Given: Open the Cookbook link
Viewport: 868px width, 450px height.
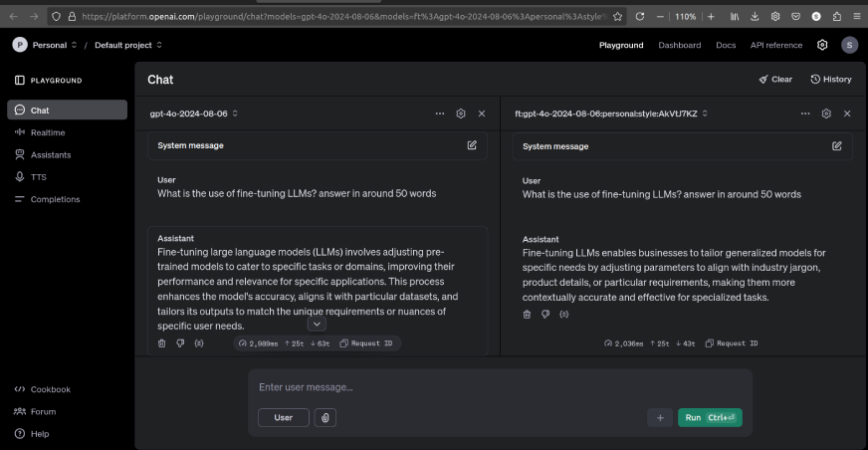Looking at the screenshot, I should tap(43, 389).
